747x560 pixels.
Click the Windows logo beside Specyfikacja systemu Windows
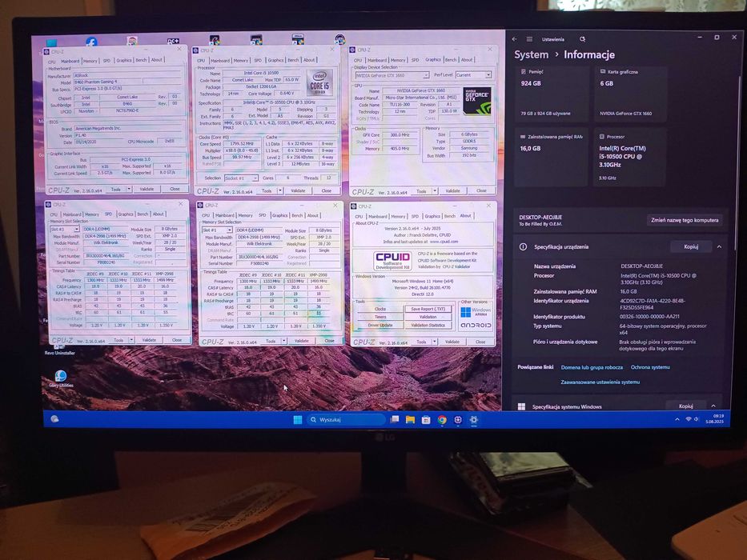(x=522, y=406)
